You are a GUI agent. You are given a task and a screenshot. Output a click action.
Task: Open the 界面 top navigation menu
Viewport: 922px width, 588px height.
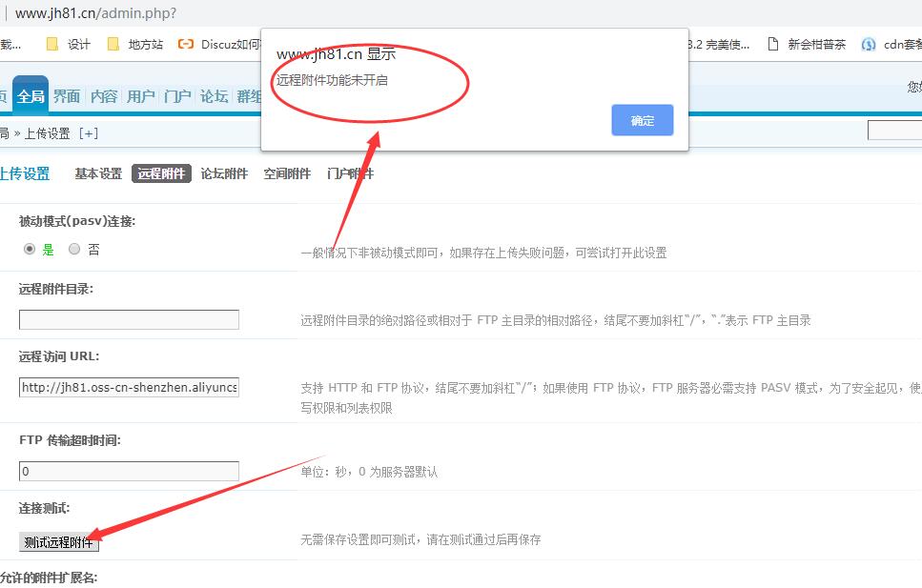point(67,96)
